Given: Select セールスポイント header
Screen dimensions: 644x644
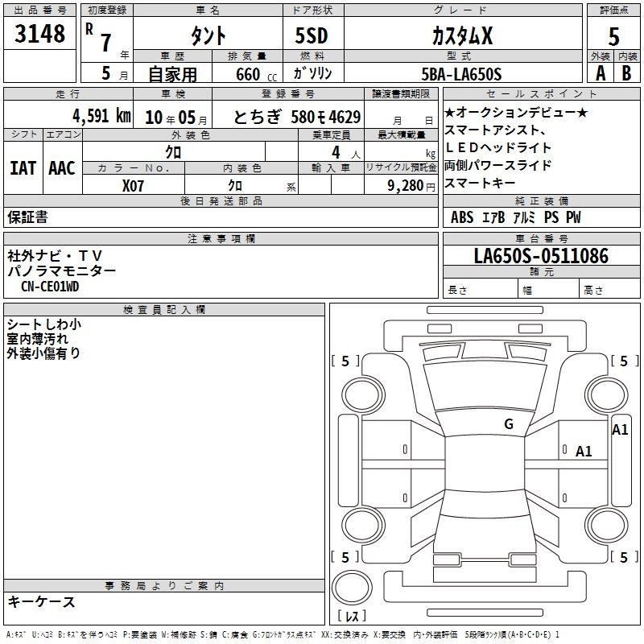Looking at the screenshot, I should point(541,94).
